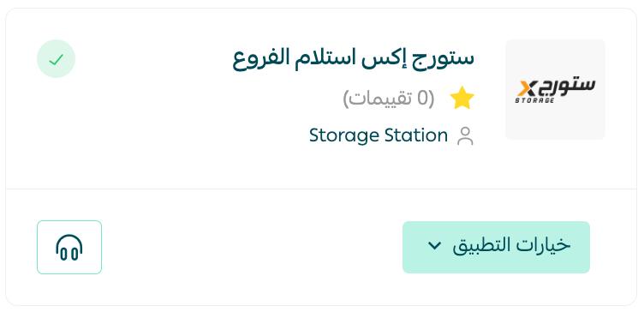Click the (0 تقييمات) ratings text
Image resolution: width=644 pixels, height=312 pixels.
(x=389, y=99)
